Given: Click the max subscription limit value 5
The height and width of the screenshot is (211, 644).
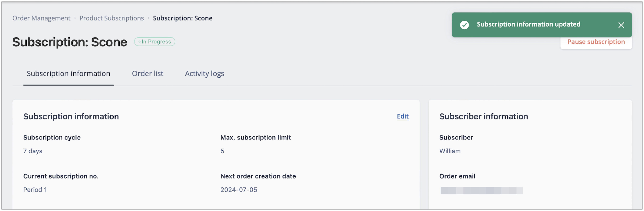Looking at the screenshot, I should tap(222, 151).
